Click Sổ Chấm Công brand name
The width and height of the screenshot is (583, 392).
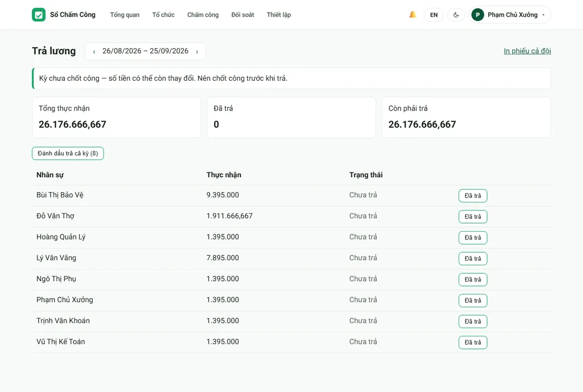(73, 15)
